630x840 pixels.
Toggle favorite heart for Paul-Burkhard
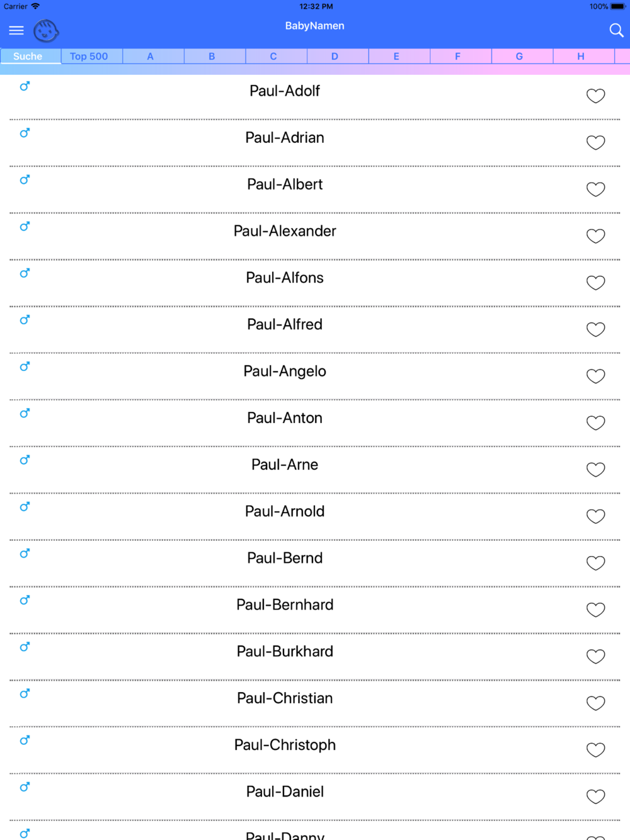(x=595, y=656)
